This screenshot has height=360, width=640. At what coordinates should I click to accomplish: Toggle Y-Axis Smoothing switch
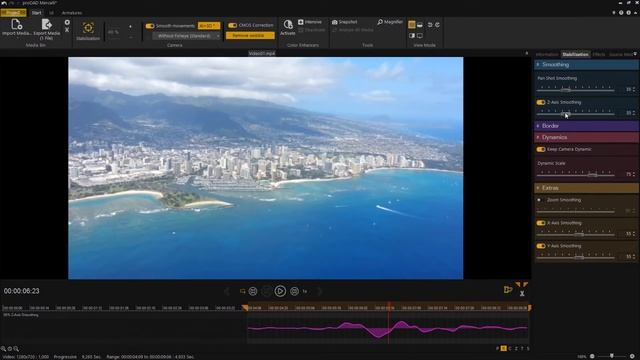tap(541, 246)
